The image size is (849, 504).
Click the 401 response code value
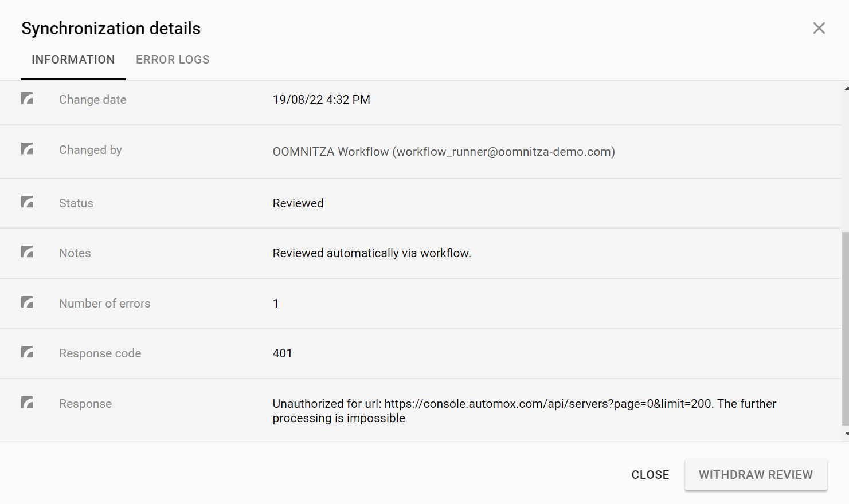click(x=282, y=353)
